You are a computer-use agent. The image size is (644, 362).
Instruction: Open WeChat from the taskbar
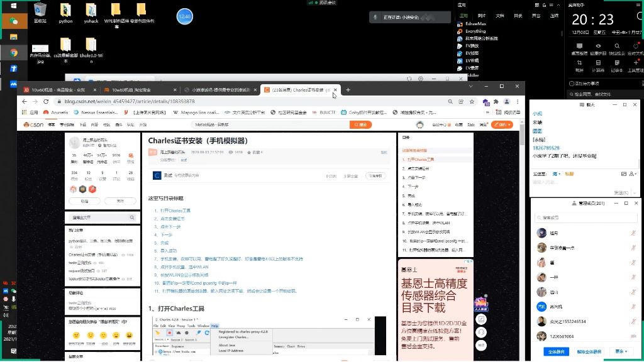[14, 21]
